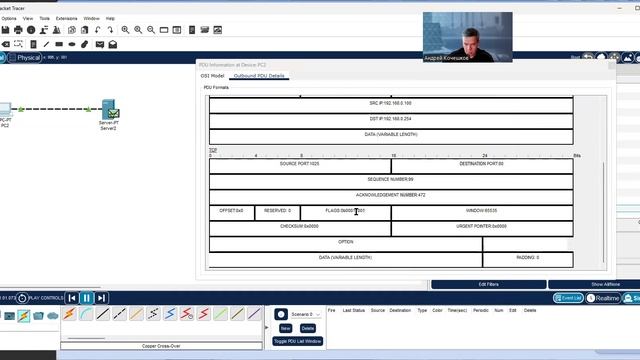Viewport: 640px width, 360px height.
Task: Click the go back step playback button
Action: tap(72, 298)
